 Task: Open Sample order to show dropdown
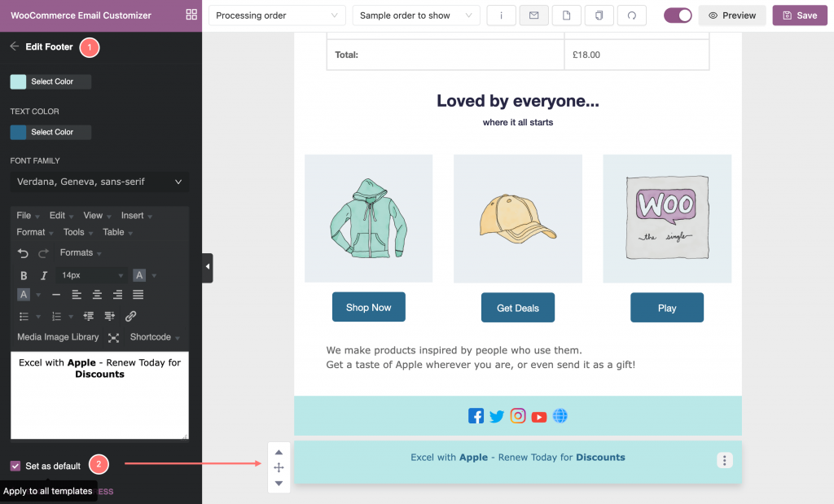pos(416,15)
